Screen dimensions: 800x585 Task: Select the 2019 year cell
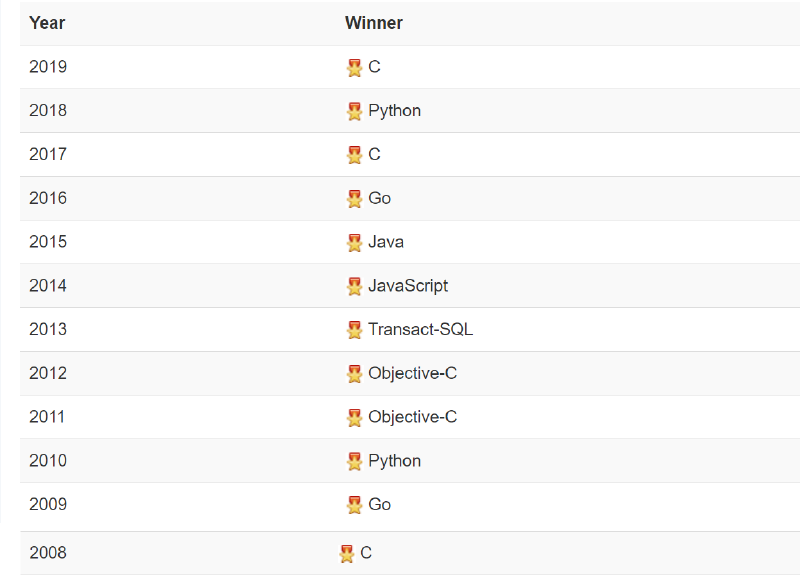coord(48,67)
